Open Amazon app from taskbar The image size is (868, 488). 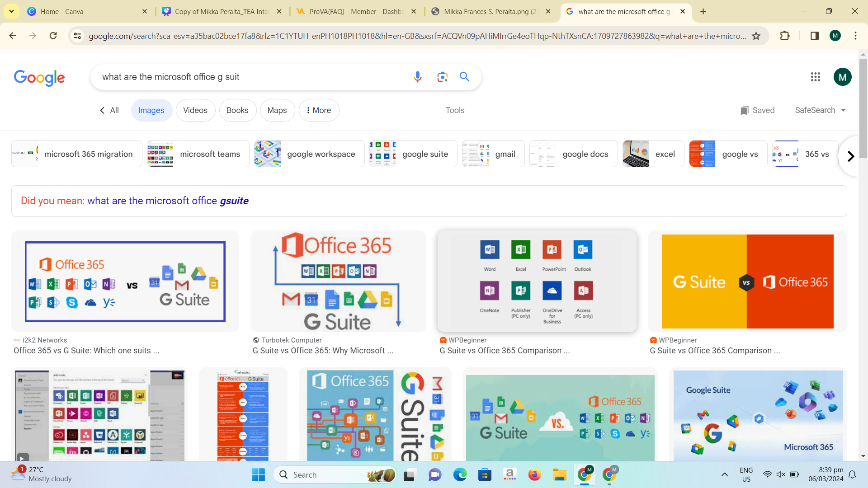(509, 475)
